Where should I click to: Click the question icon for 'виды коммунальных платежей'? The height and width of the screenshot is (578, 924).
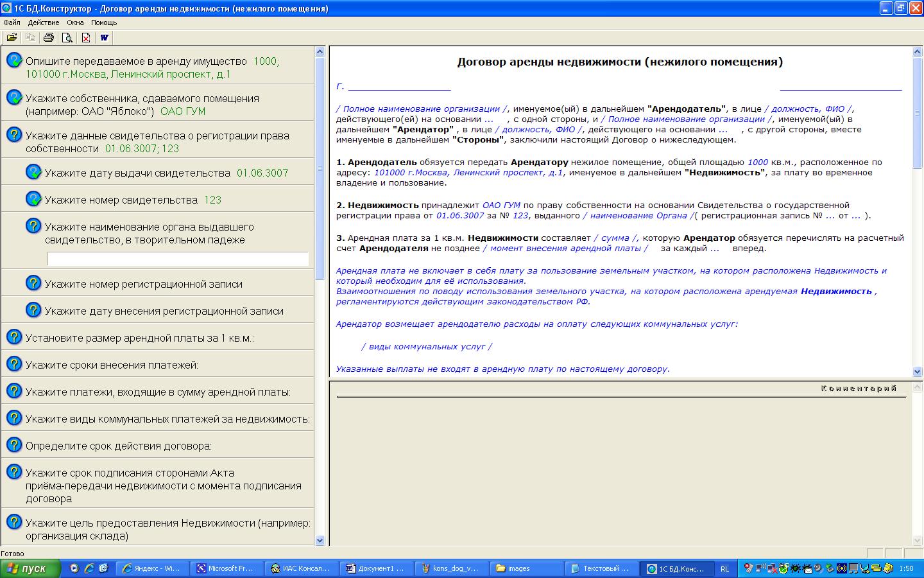(14, 417)
